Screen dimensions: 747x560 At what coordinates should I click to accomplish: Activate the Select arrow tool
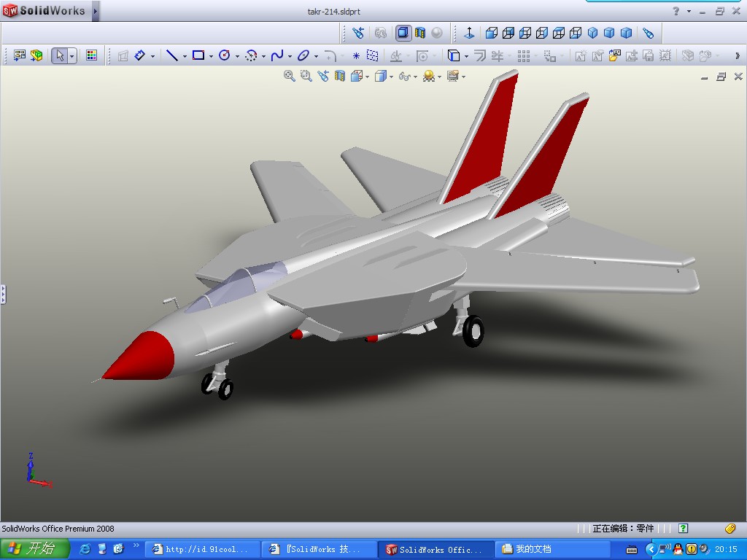tap(60, 55)
